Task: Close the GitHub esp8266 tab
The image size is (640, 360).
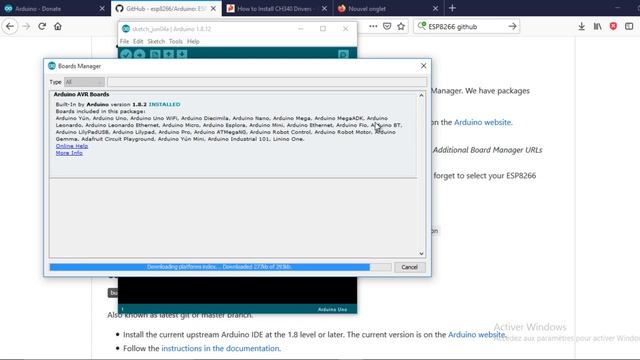Action: click(213, 9)
